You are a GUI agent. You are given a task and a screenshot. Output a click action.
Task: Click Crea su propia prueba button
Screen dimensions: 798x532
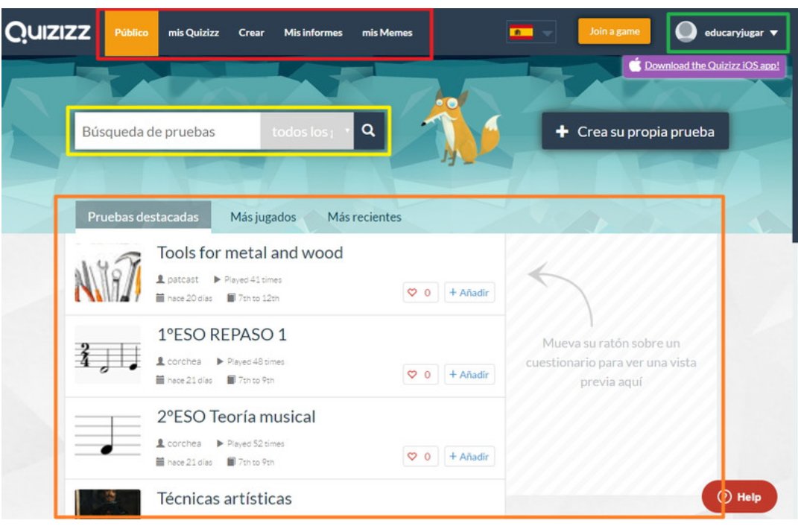(635, 131)
